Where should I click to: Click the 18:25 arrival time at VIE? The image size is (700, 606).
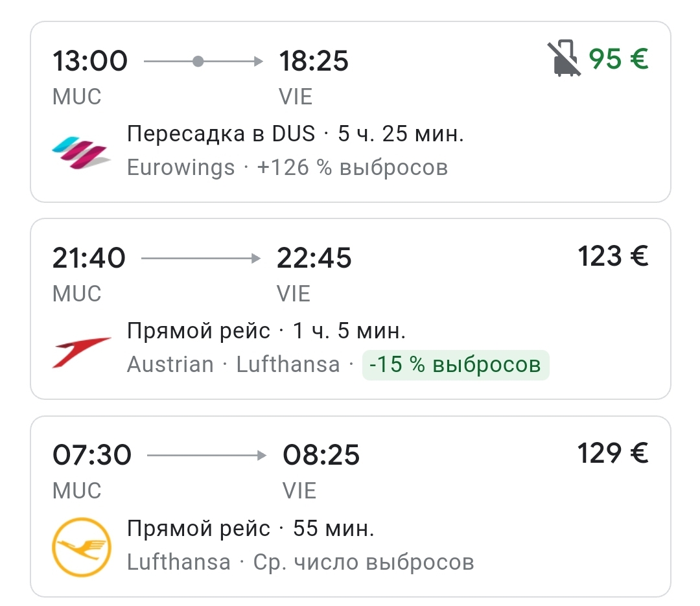coord(314,62)
